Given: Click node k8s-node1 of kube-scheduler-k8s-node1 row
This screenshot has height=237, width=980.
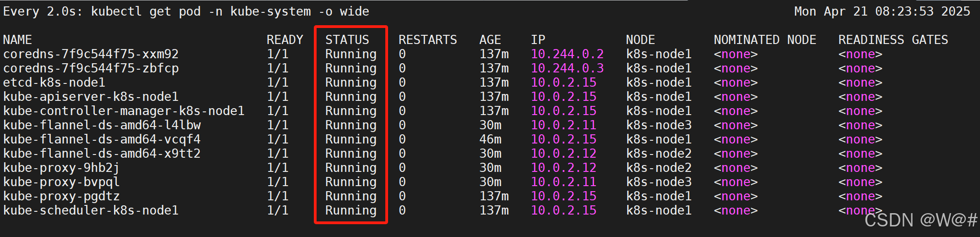Looking at the screenshot, I should click(659, 210).
